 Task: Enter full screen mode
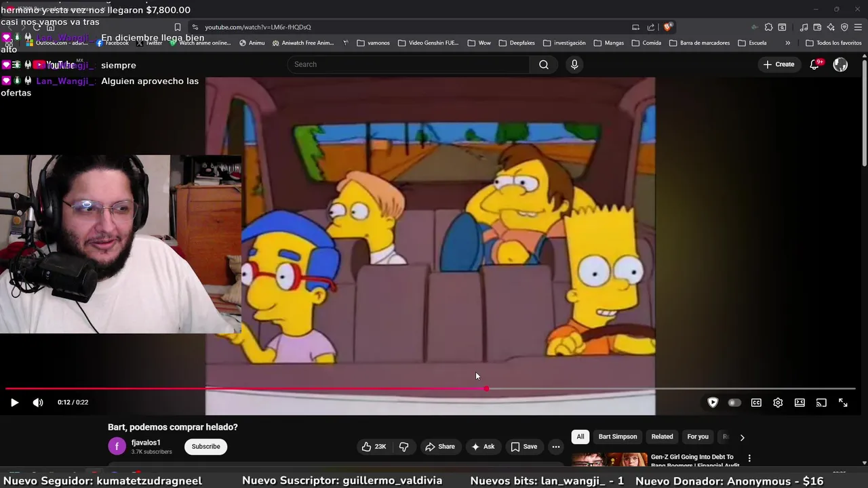843,403
